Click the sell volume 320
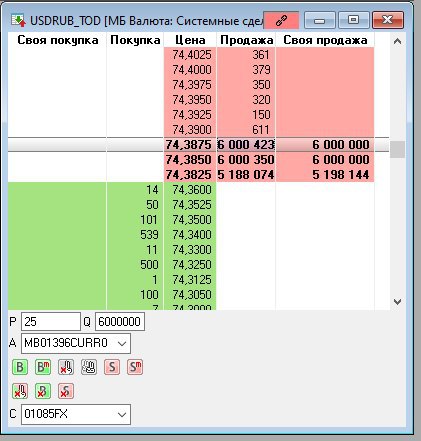The image size is (421, 441). coord(261,100)
